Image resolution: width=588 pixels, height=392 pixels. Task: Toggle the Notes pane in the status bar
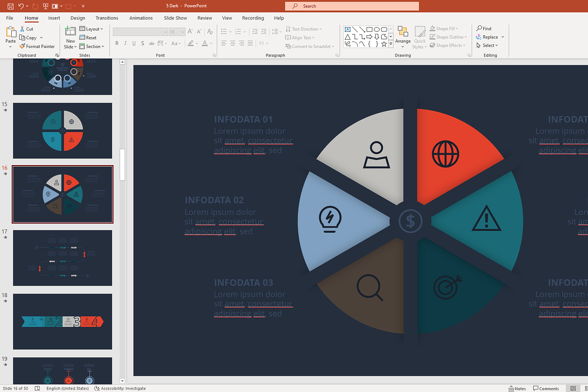coord(517,389)
